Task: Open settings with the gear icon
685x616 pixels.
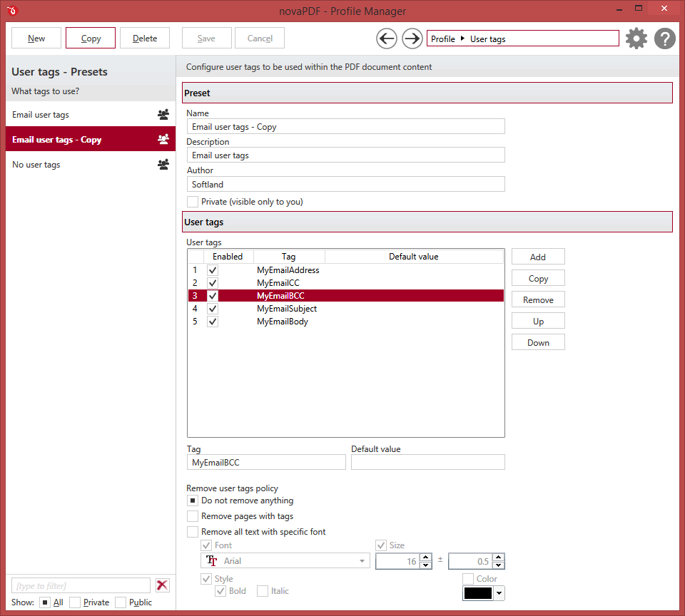Action: 636,38
